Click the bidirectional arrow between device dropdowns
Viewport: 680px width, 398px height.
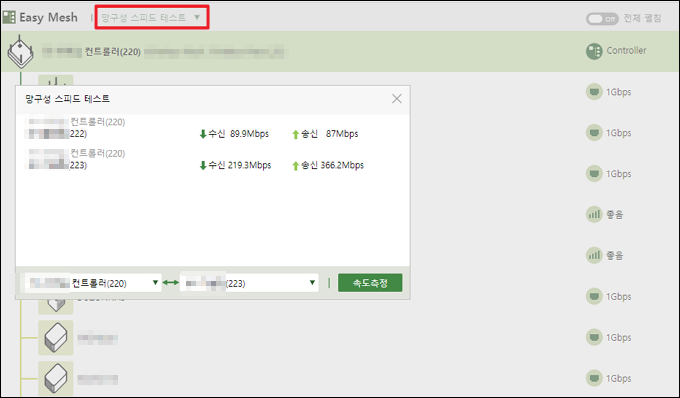171,283
